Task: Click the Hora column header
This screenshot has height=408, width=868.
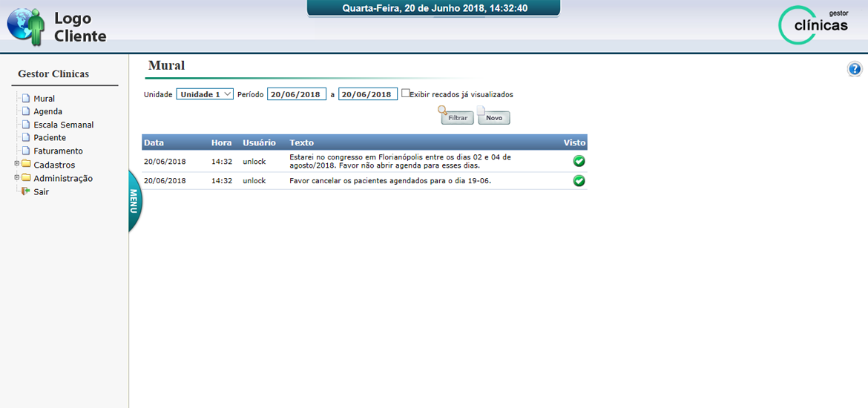Action: [x=221, y=143]
